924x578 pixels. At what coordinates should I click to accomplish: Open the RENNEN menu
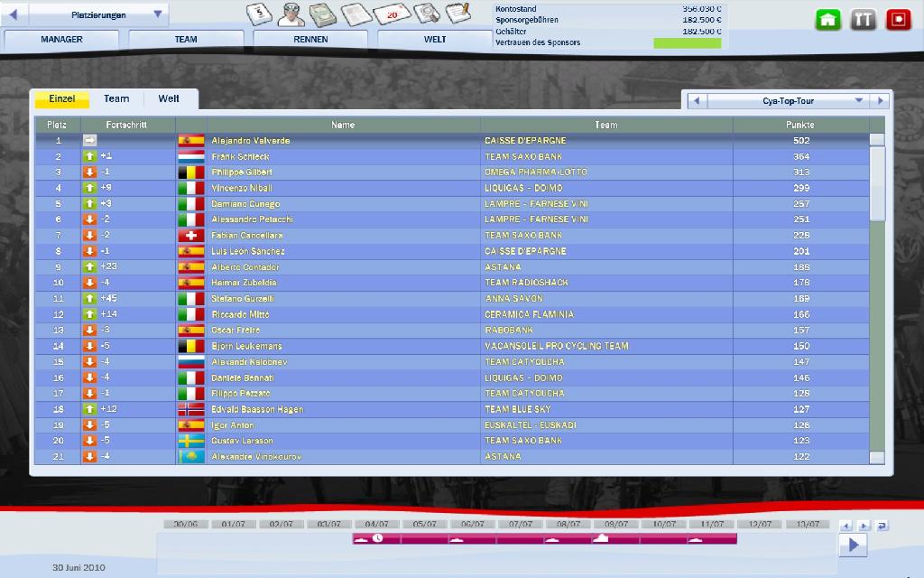tap(310, 40)
